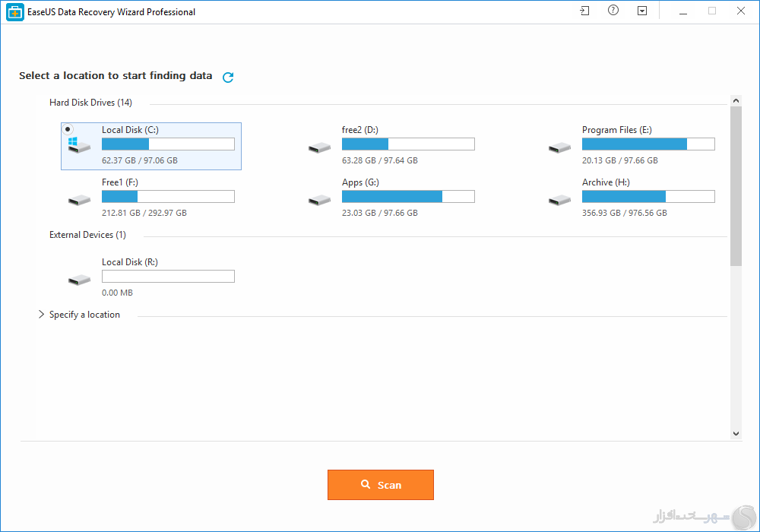
Task: Click the Local Disk (C:) name label
Action: pos(131,130)
